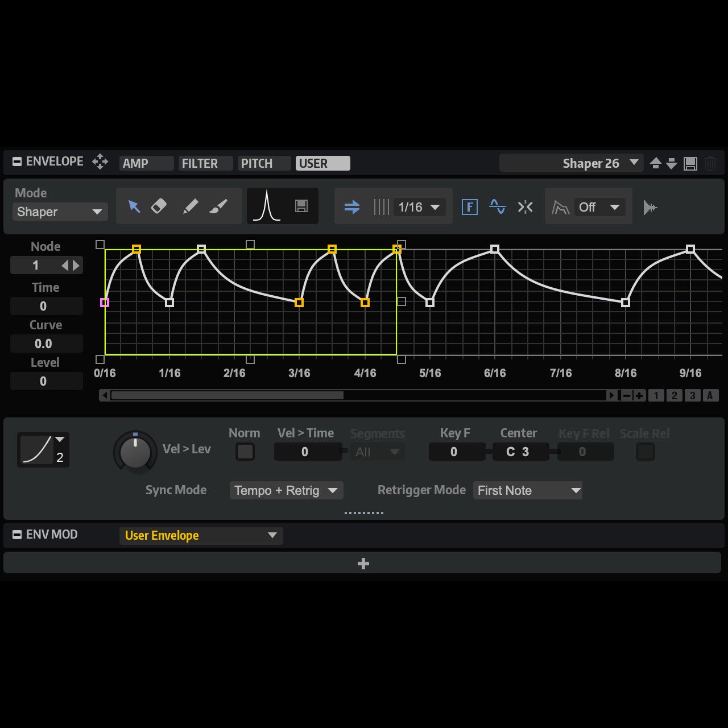The height and width of the screenshot is (728, 728).
Task: Zoom in with the plus button
Action: click(x=639, y=395)
